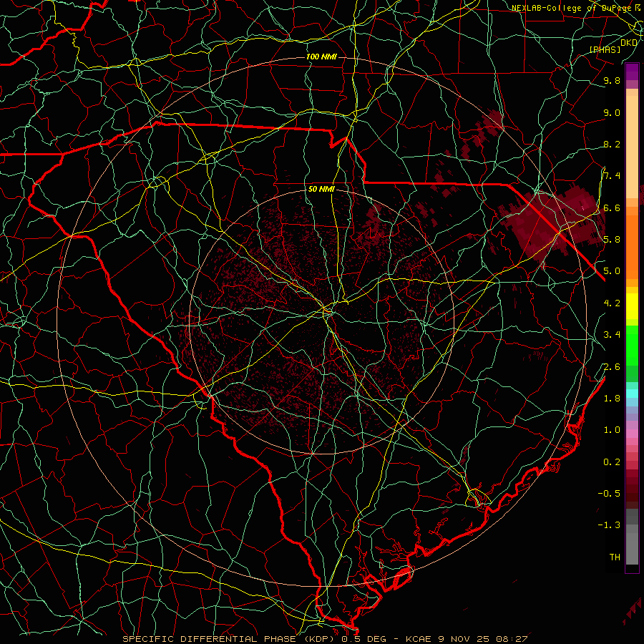The image size is (644, 644).
Task: Click the -0.5 scale value
Action: pos(609,494)
